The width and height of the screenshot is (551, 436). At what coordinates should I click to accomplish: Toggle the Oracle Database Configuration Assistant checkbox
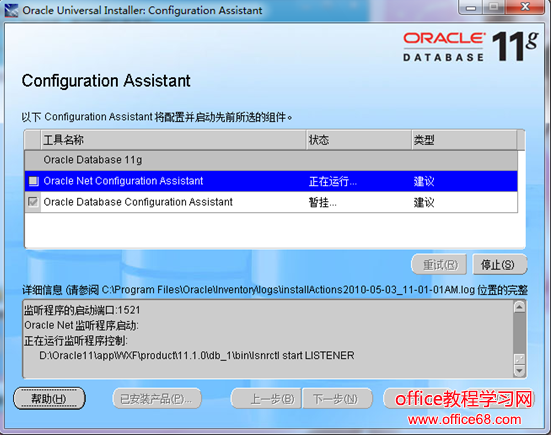33,202
